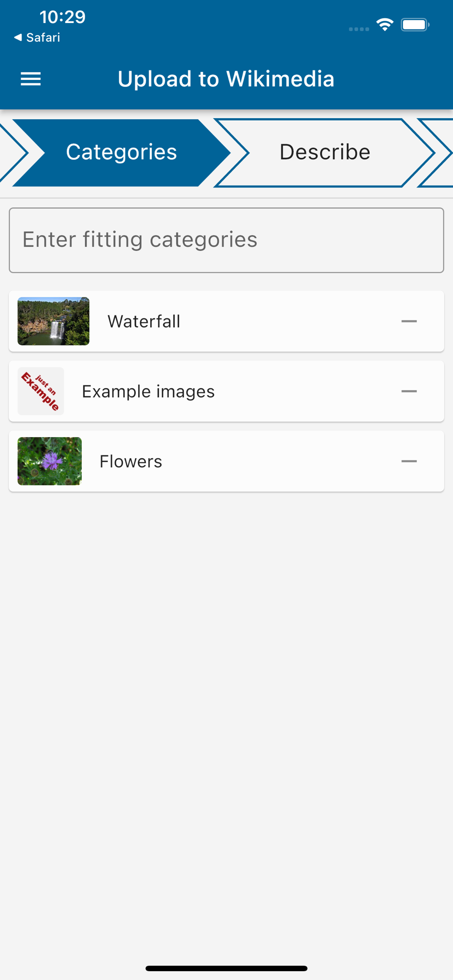Tap the Safari back arrow
Image resolution: width=453 pixels, height=980 pixels.
(18, 37)
